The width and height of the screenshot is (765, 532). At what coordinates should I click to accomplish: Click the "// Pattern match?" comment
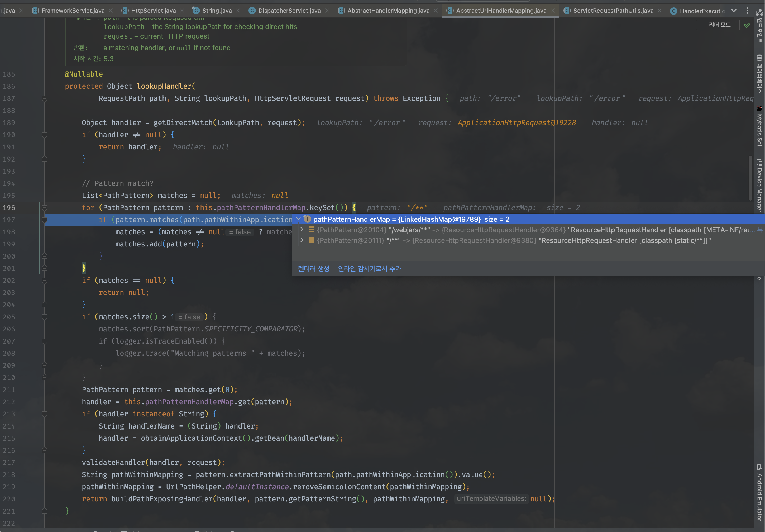coord(118,183)
